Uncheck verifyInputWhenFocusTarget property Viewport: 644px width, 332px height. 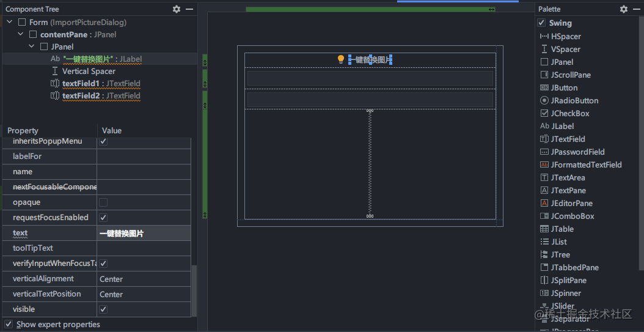click(x=103, y=264)
